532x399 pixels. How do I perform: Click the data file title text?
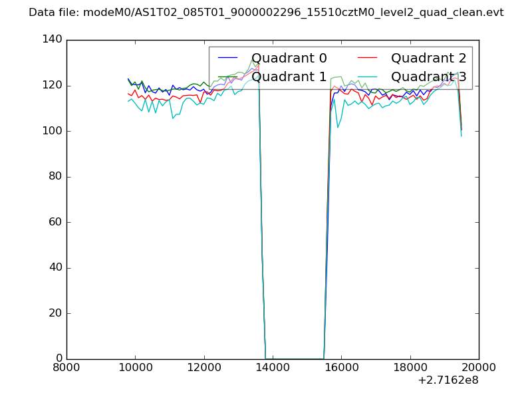point(266,13)
